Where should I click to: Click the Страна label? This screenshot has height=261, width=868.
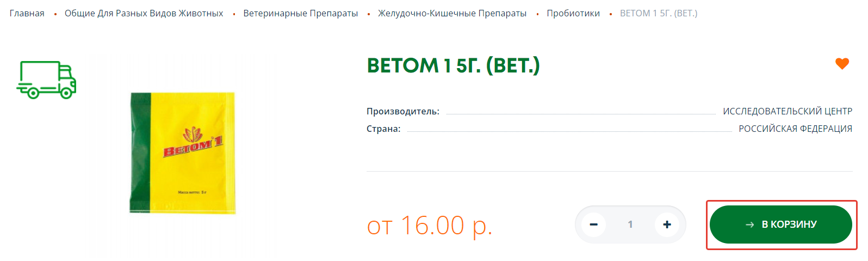click(383, 129)
